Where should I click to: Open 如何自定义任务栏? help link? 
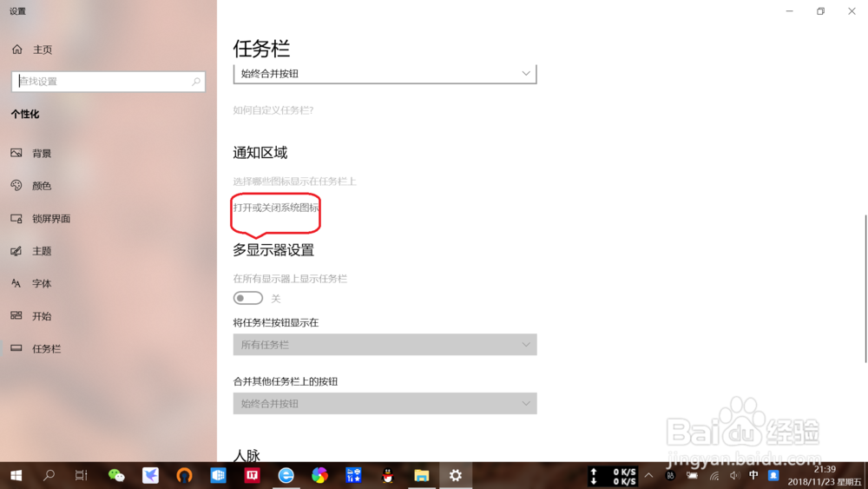point(273,110)
